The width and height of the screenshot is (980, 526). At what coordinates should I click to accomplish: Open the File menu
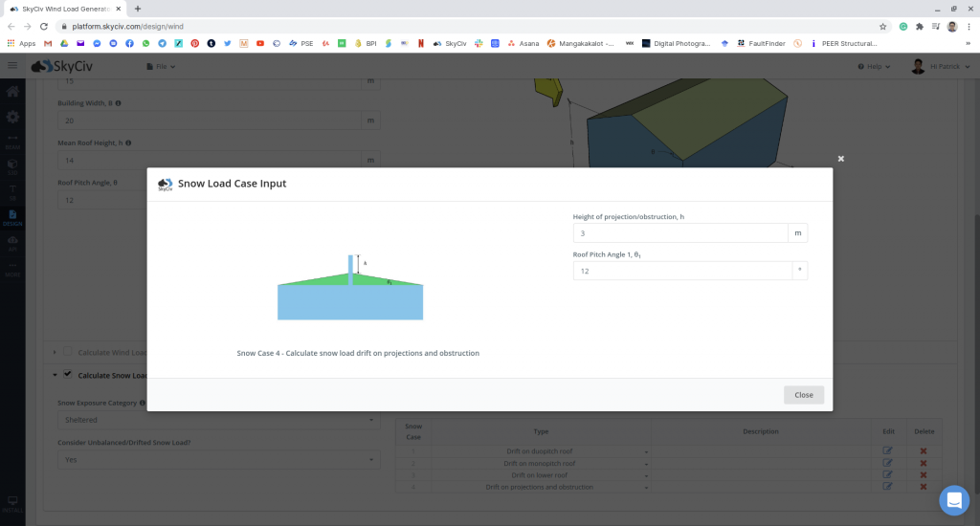click(161, 67)
